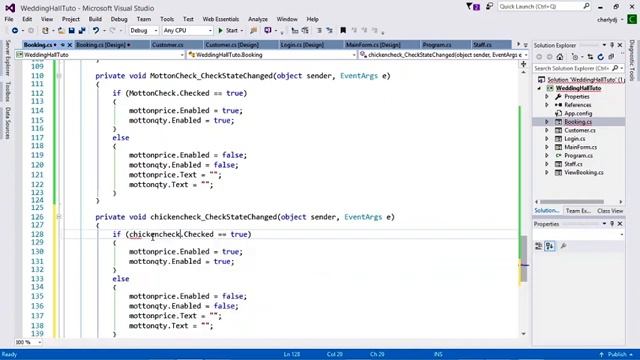Expand the Properties node in Solution Explorer

[x=547, y=97]
